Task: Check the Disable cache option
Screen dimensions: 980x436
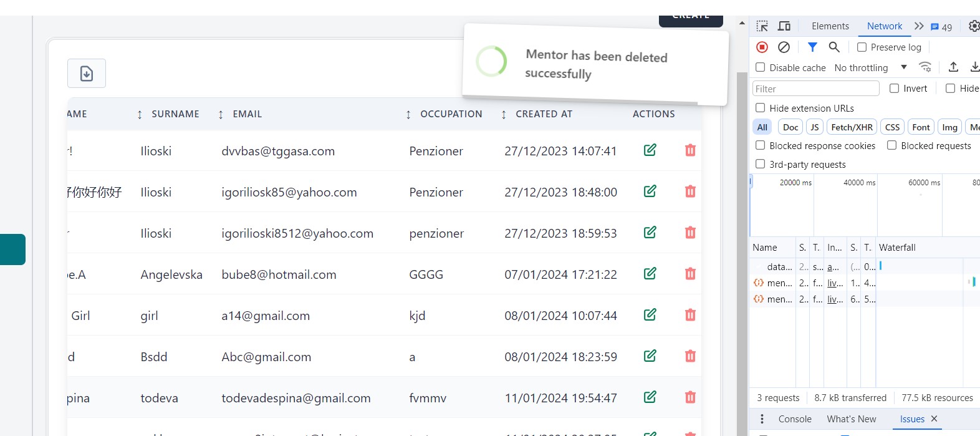Action: pos(761,67)
